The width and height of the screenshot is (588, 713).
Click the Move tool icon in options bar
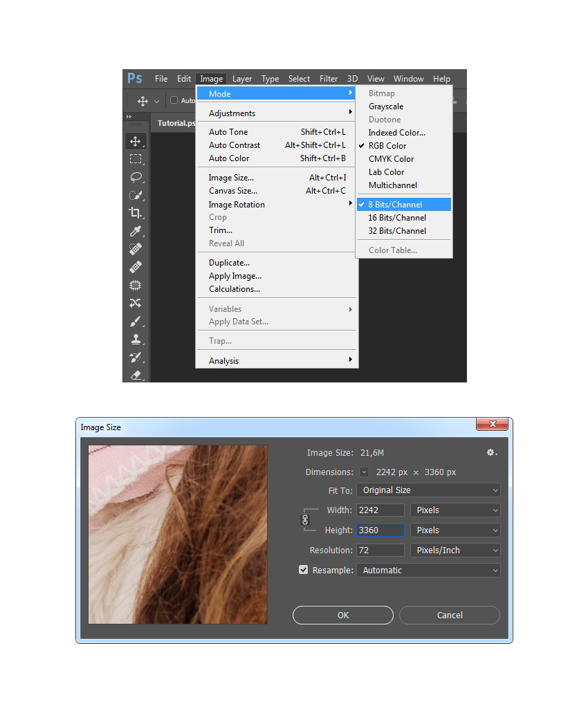coord(143,101)
